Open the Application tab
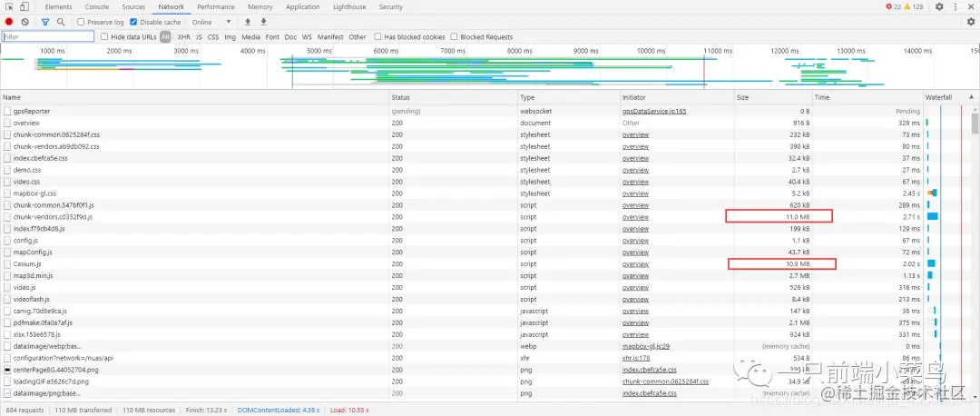The width and height of the screenshot is (980, 416). pos(302,7)
